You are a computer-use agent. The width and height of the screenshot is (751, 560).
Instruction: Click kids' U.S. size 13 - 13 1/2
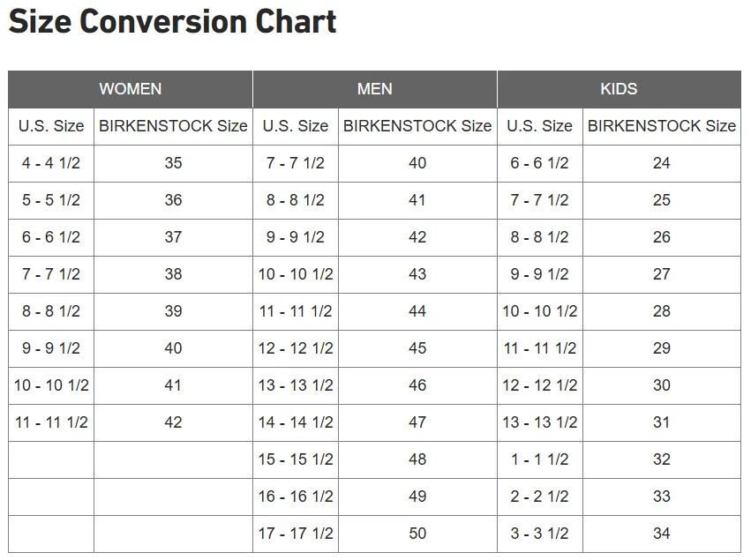pos(540,422)
